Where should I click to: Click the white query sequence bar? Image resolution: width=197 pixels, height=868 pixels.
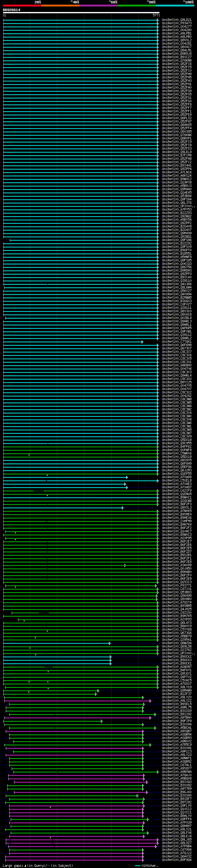(x=81, y=12)
